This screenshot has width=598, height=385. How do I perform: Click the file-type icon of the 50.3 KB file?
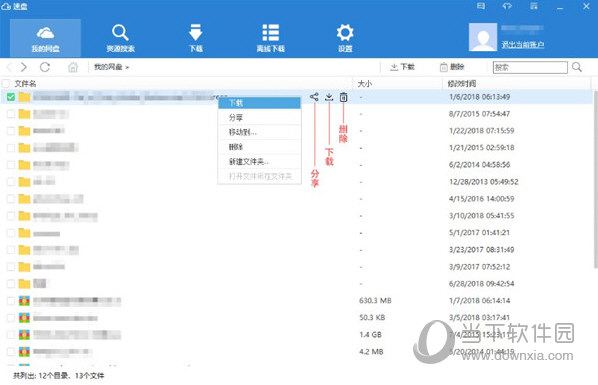click(24, 318)
